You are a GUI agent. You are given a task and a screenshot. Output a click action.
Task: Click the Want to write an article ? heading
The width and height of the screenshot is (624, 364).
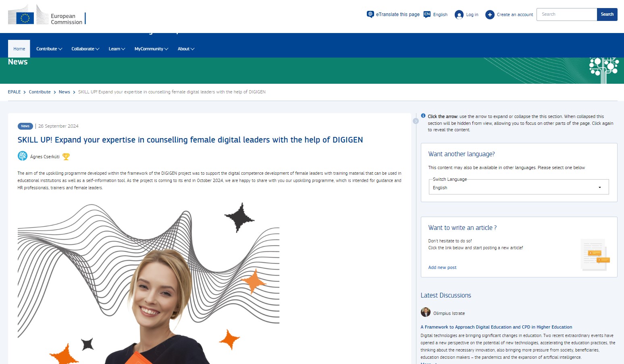(x=462, y=227)
